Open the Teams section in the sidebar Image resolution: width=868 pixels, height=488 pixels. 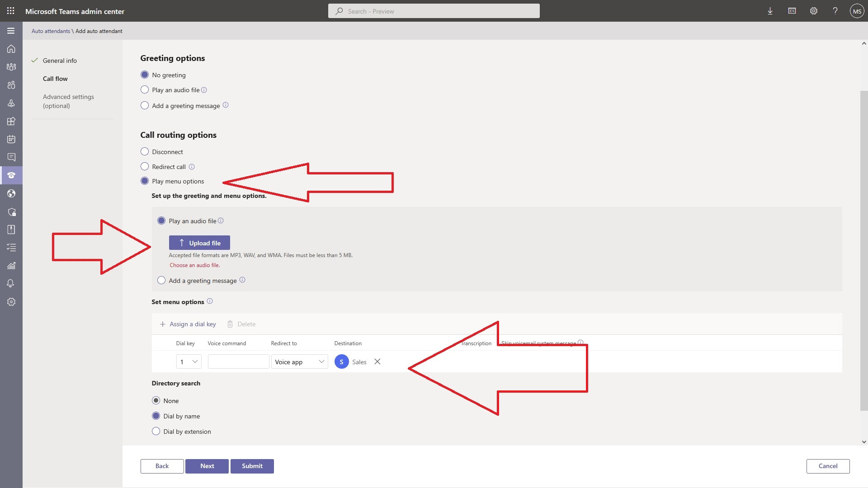tap(11, 66)
